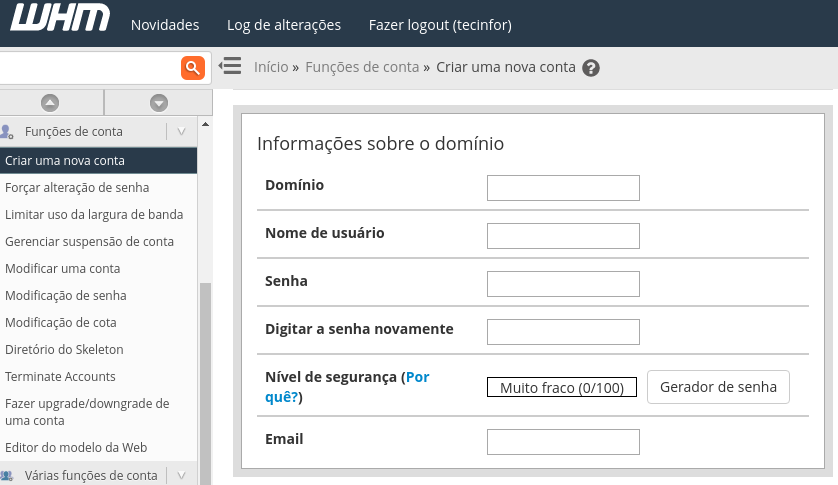Click the Funções de conta section header

(74, 132)
